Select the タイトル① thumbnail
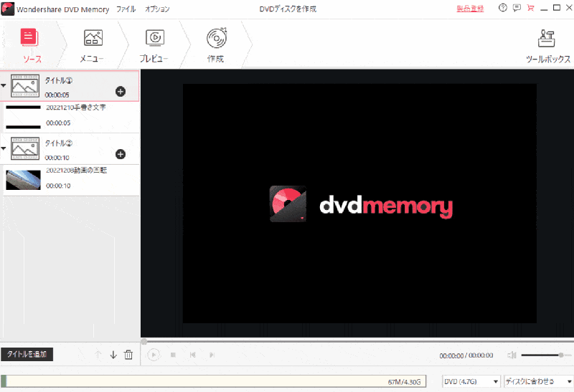The height and width of the screenshot is (392, 574). [x=25, y=86]
